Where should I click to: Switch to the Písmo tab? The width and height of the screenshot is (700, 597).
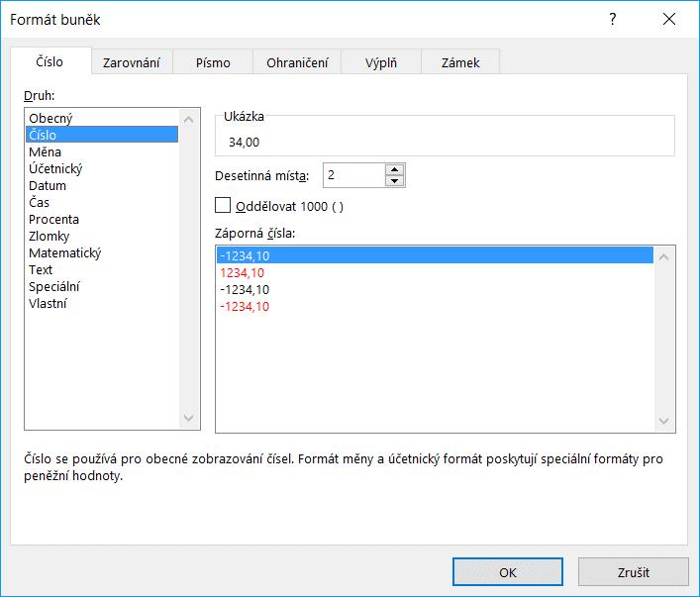(213, 62)
